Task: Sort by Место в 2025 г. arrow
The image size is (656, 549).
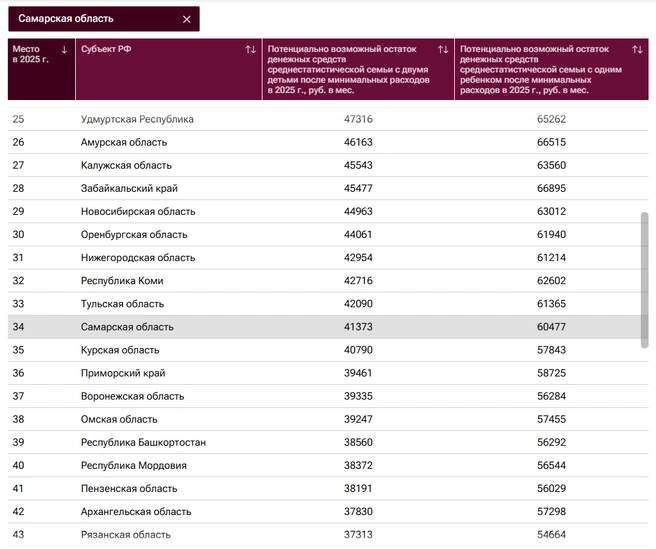Action: [x=64, y=50]
